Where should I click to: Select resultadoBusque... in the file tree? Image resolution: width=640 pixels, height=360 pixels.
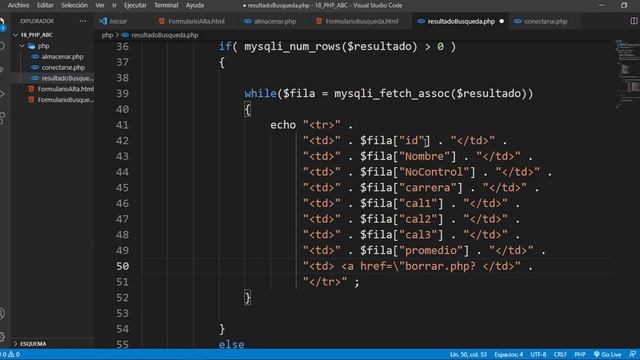coord(67,78)
